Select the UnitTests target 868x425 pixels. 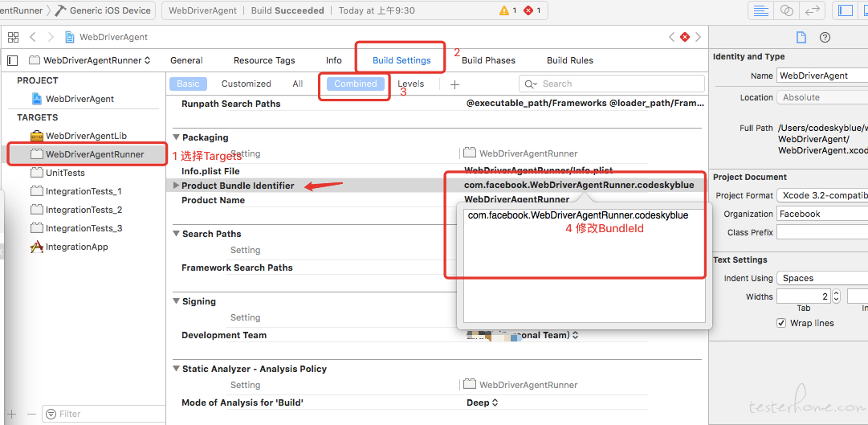(65, 173)
